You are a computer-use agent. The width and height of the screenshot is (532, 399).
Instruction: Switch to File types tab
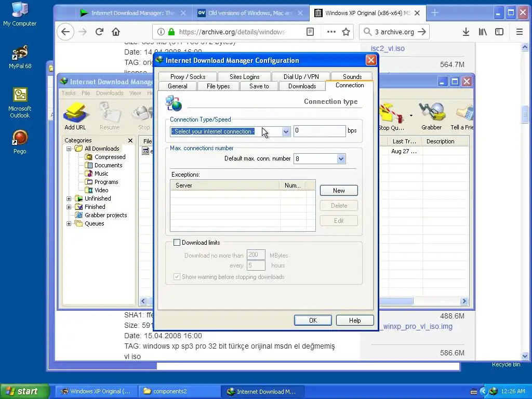pyautogui.click(x=218, y=86)
